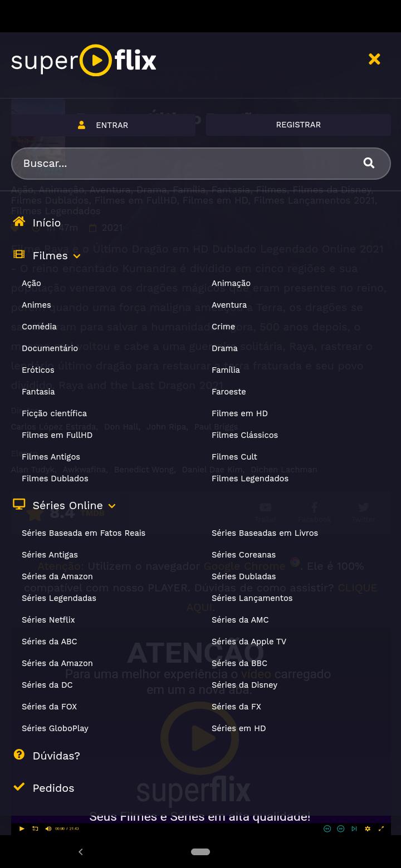Tap the ENTRAR login button
The height and width of the screenshot is (868, 401).
pos(103,125)
